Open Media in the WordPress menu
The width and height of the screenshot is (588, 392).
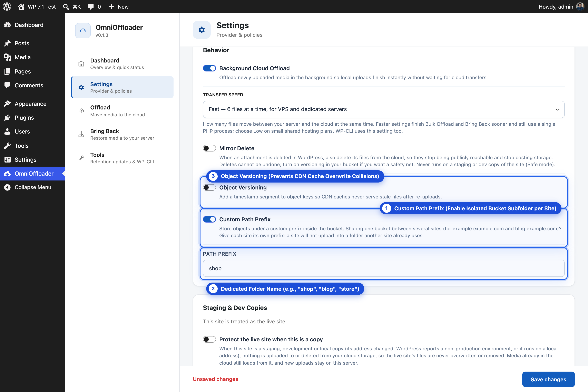pyautogui.click(x=32, y=57)
